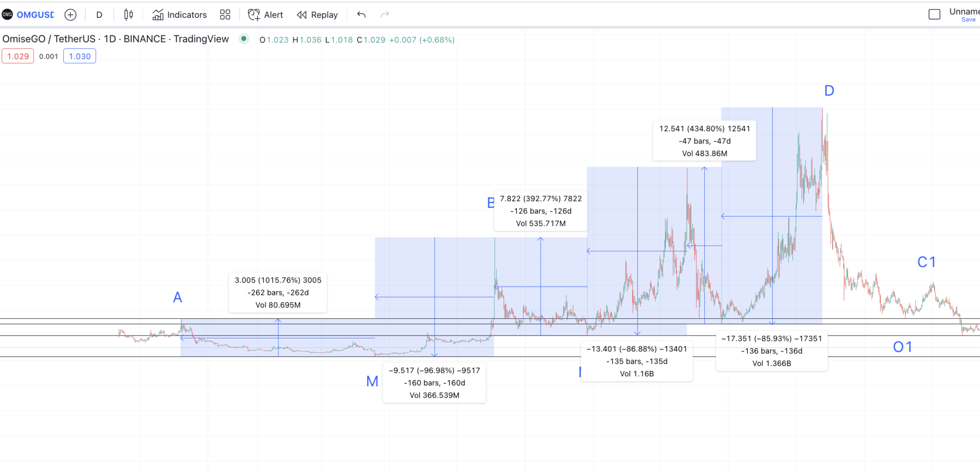Click the Vol 80.695M text

(278, 305)
